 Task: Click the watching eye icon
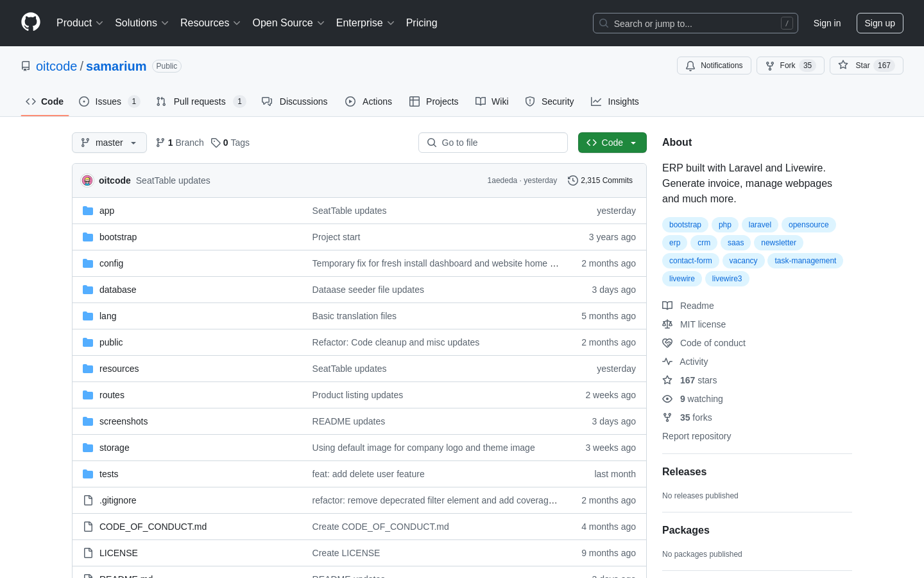click(x=667, y=399)
